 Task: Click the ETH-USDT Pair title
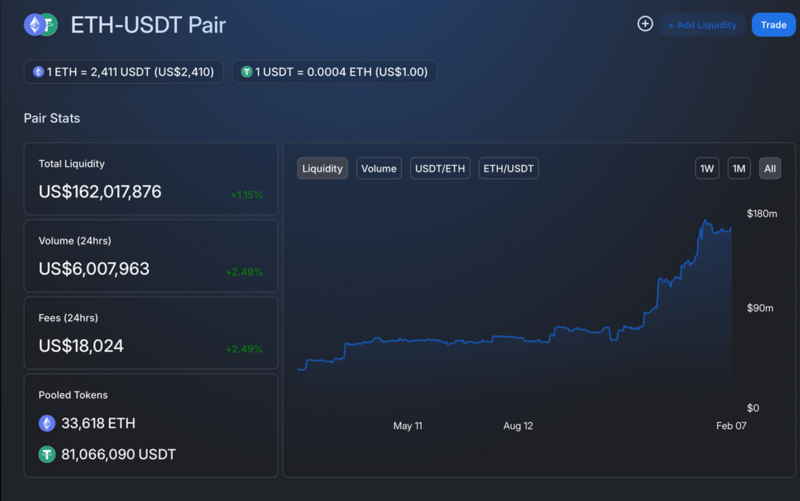tap(148, 25)
